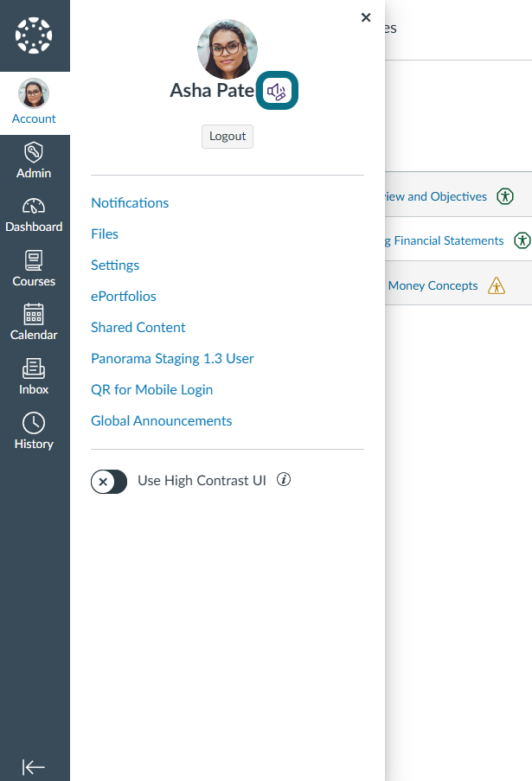The width and height of the screenshot is (532, 781).
Task: Open the Admin shield icon
Action: tap(34, 152)
